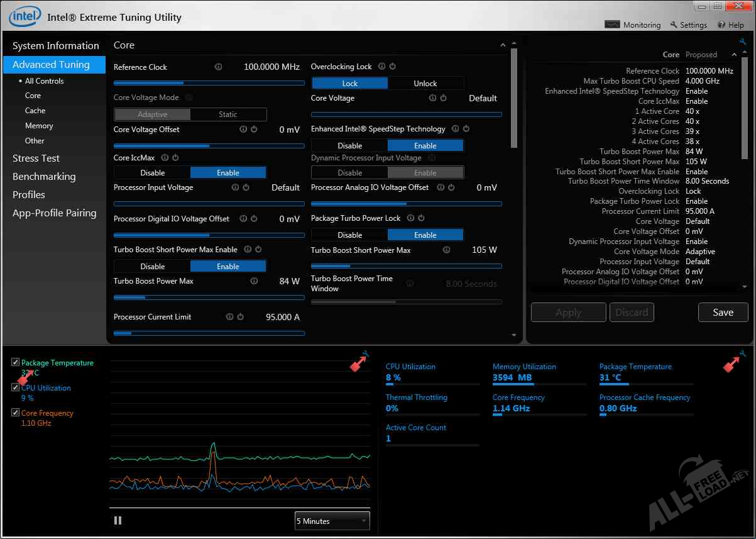756x539 pixels.
Task: Open the Stress Test section
Action: [36, 158]
